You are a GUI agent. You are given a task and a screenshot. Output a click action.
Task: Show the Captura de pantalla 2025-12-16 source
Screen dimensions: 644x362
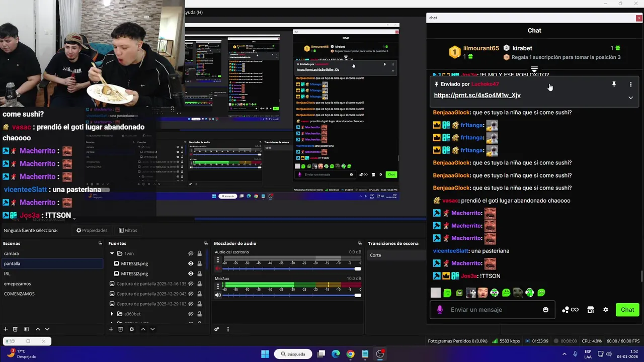(x=191, y=284)
